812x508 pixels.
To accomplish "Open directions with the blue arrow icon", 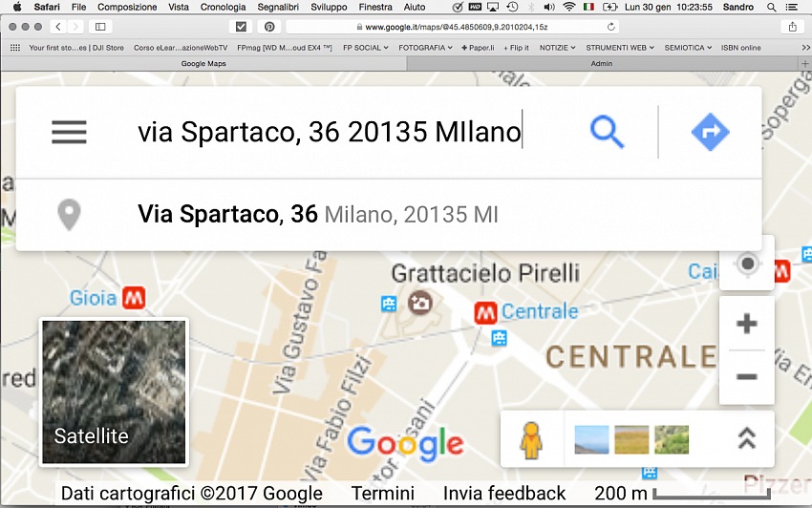I will pyautogui.click(x=710, y=132).
